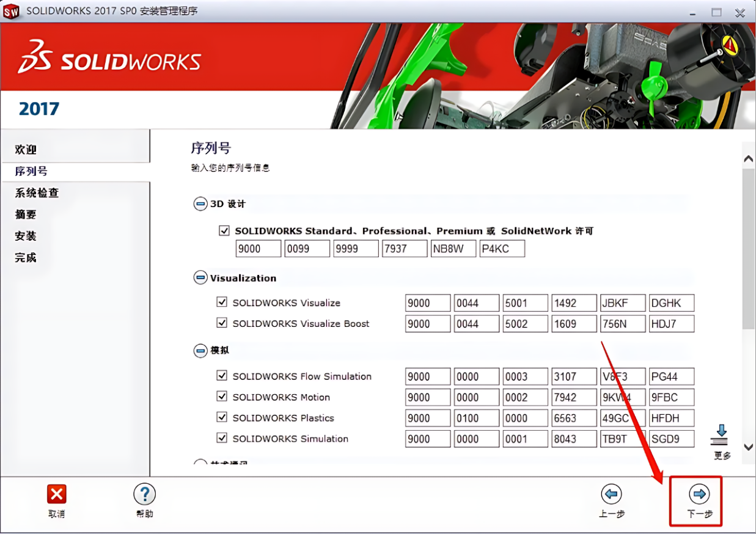Screen dimensions: 756x534
Task: Collapse the 3D 设计 section
Action: (x=200, y=204)
